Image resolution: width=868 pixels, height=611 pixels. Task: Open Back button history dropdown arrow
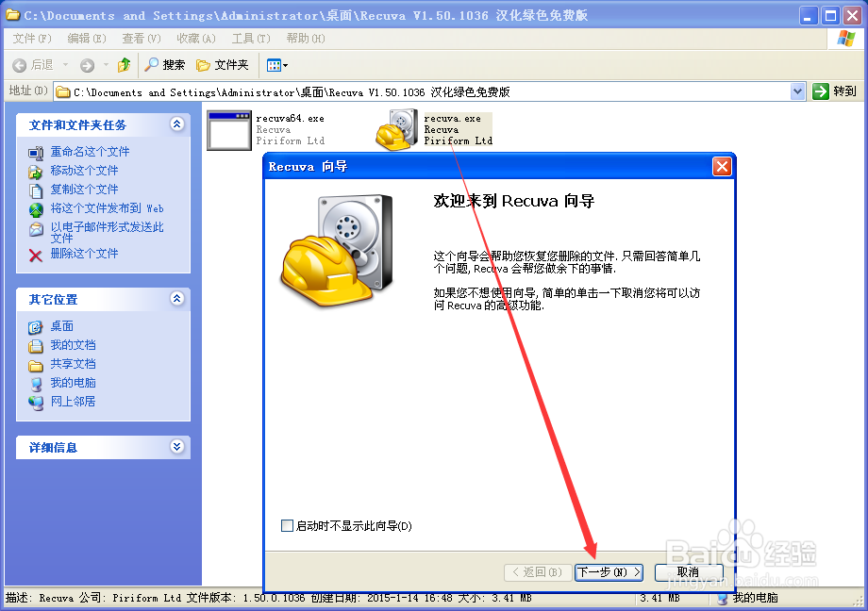coord(65,65)
